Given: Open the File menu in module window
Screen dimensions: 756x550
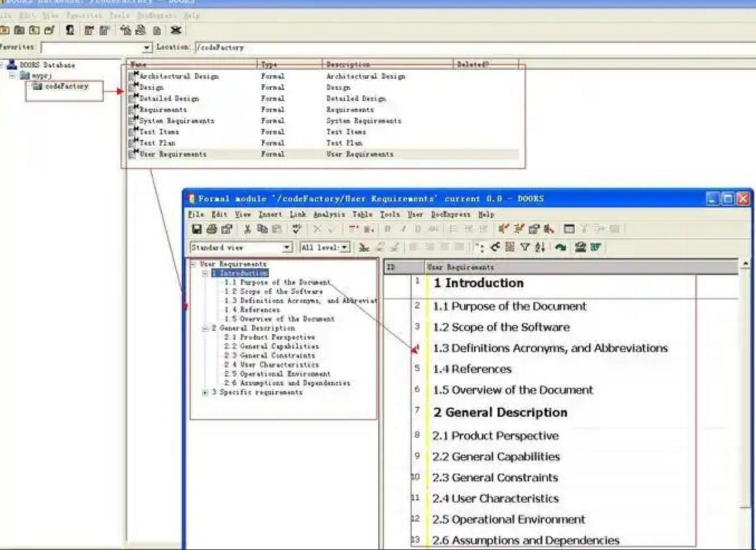Looking at the screenshot, I should coord(196,214).
